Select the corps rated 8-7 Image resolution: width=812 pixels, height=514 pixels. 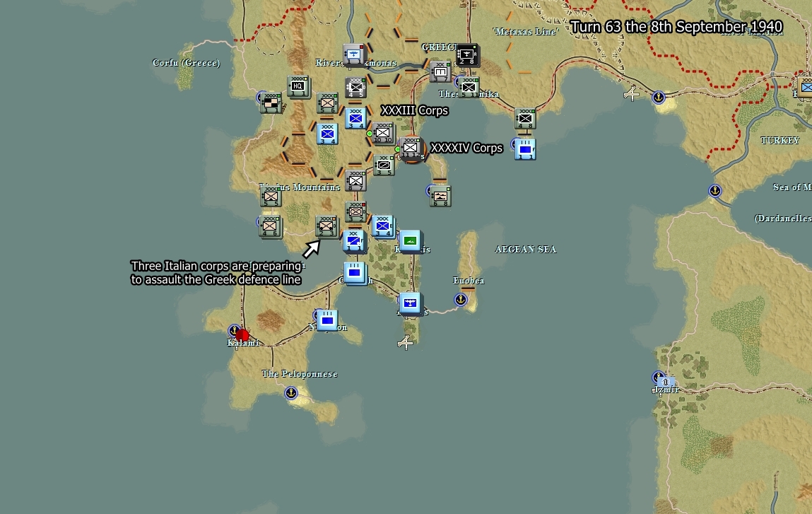[x=355, y=181]
